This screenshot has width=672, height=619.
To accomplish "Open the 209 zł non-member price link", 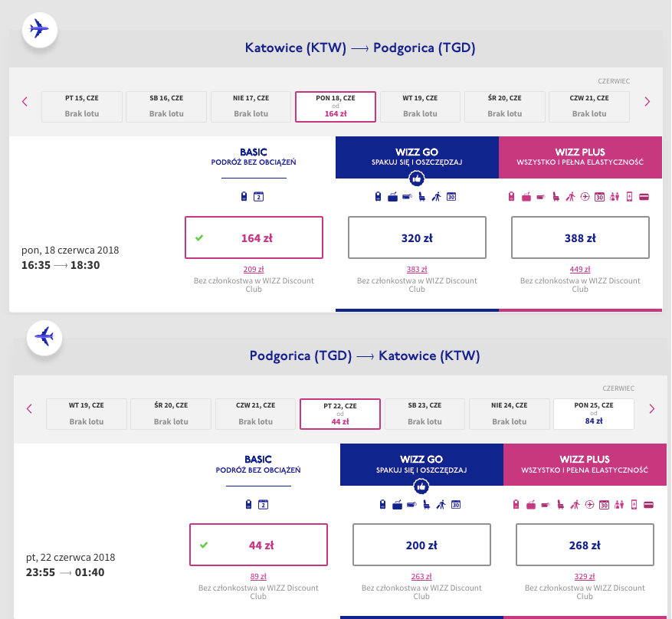I will [254, 270].
